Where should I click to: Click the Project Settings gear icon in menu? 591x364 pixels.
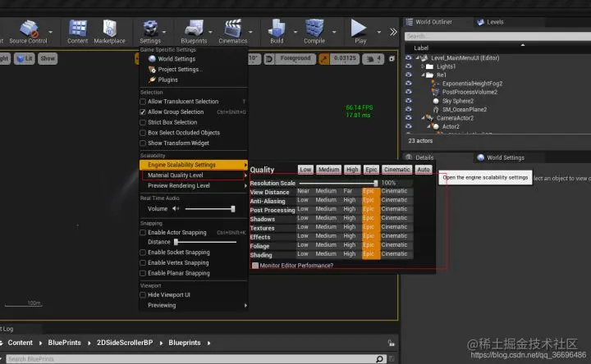152,69
